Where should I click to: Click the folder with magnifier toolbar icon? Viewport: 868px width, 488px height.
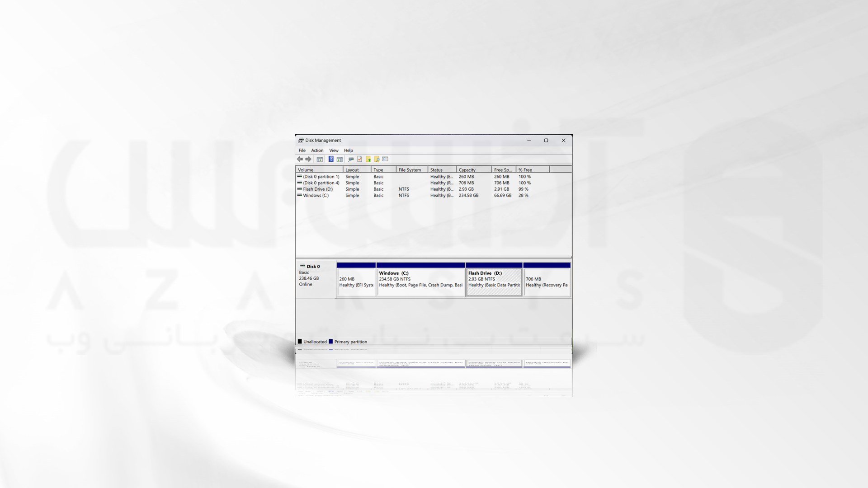pyautogui.click(x=377, y=159)
